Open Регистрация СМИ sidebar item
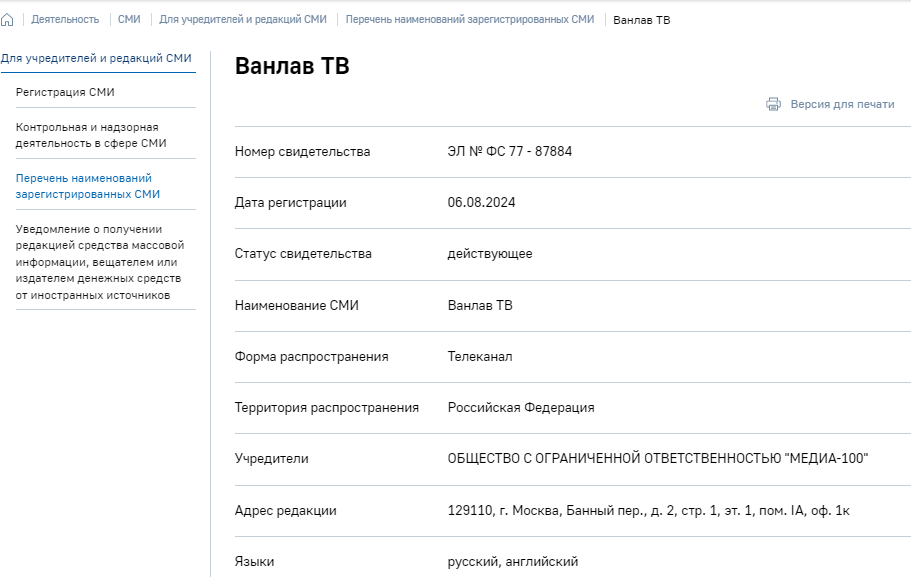Image resolution: width=911 pixels, height=577 pixels. 65,92
